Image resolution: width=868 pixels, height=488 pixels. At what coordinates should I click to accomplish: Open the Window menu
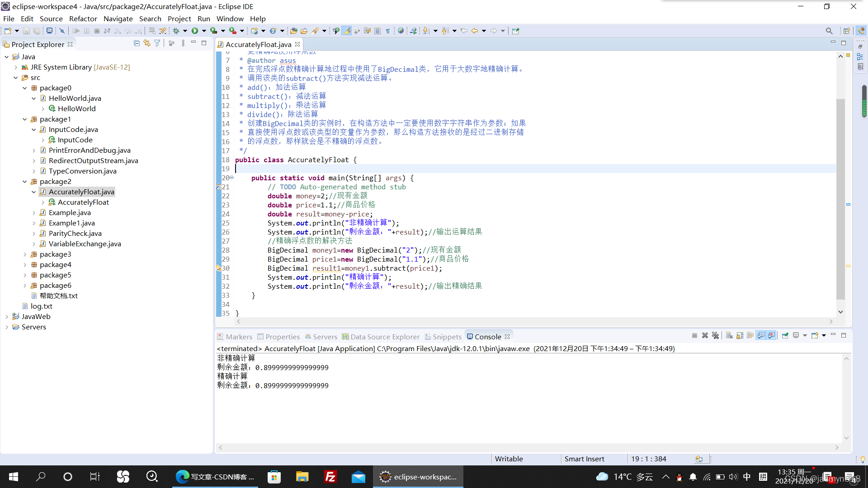[x=230, y=19]
